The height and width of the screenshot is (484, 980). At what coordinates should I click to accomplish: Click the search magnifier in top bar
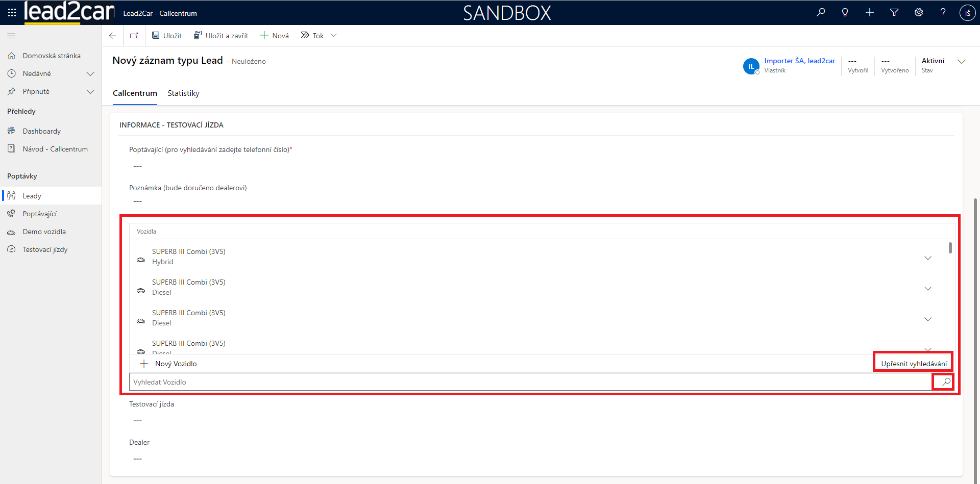(x=821, y=13)
